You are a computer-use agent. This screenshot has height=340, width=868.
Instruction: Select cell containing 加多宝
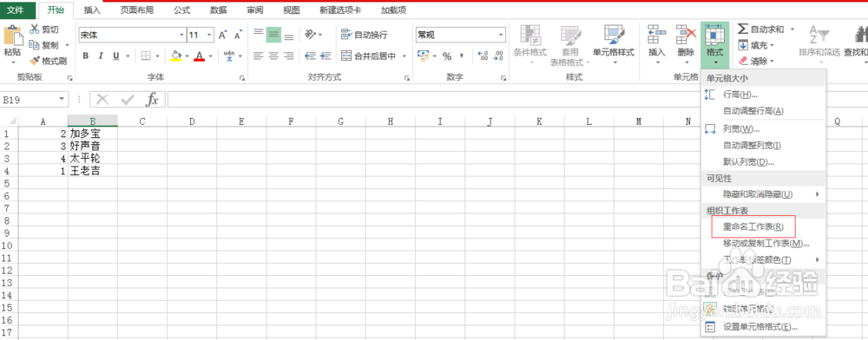(x=93, y=134)
